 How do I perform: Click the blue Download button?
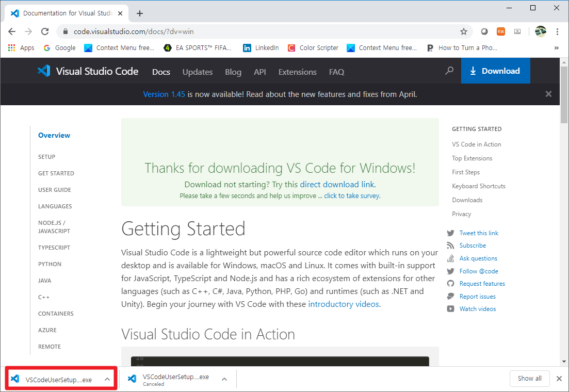(495, 71)
